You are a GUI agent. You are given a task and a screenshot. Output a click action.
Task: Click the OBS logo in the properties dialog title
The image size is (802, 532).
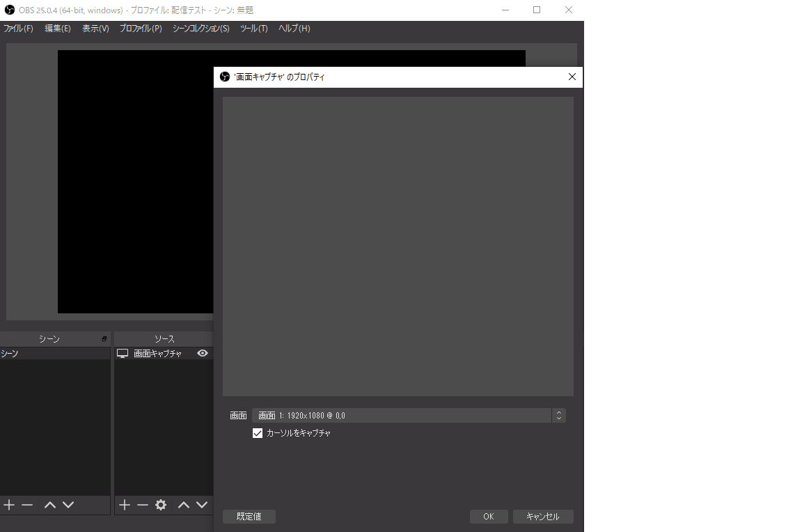224,77
